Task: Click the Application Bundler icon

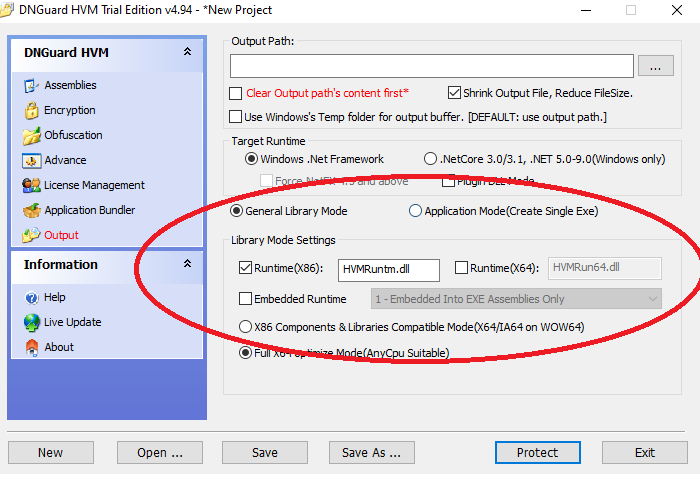Action: tap(30, 211)
